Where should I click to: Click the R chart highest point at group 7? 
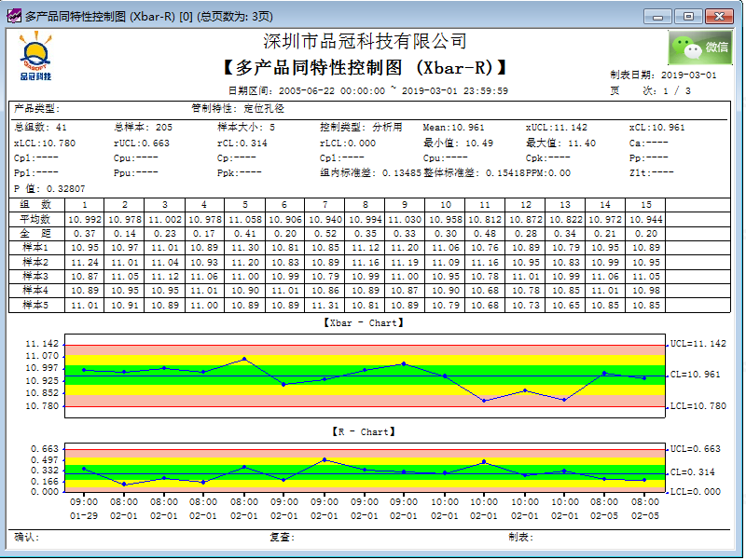pyautogui.click(x=325, y=459)
